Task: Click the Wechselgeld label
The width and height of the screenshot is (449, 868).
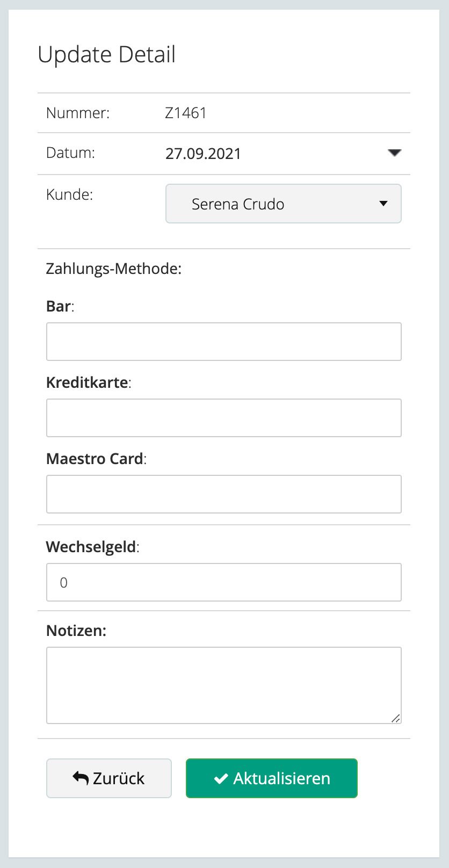Action: (x=90, y=547)
